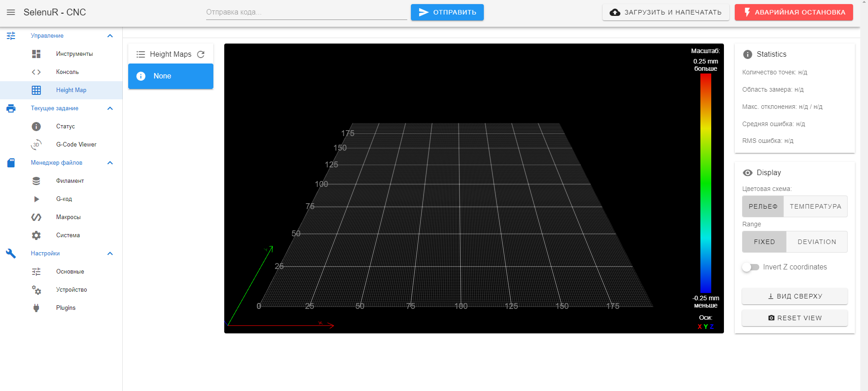Open Инструменты page
This screenshot has width=868, height=391.
(61, 54)
